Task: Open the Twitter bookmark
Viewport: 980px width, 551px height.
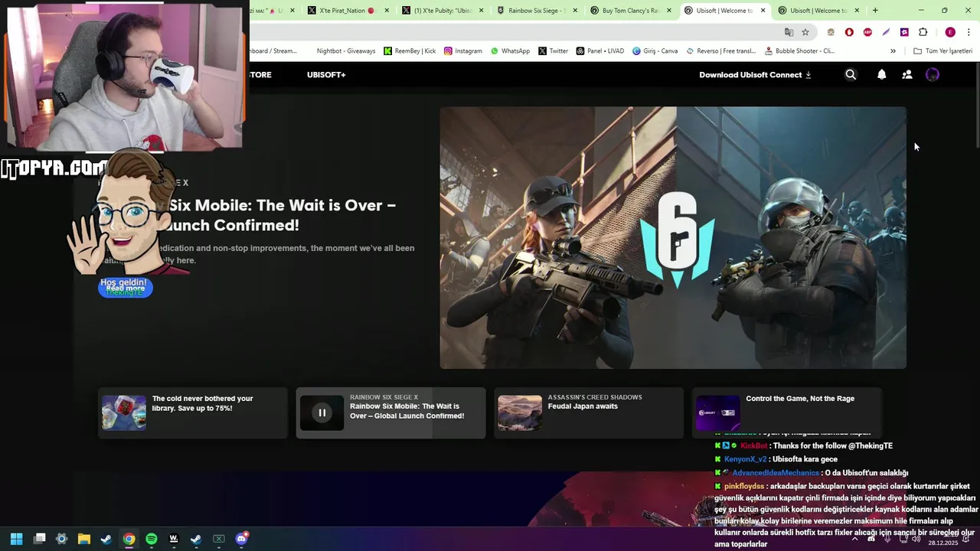Action: coord(553,51)
